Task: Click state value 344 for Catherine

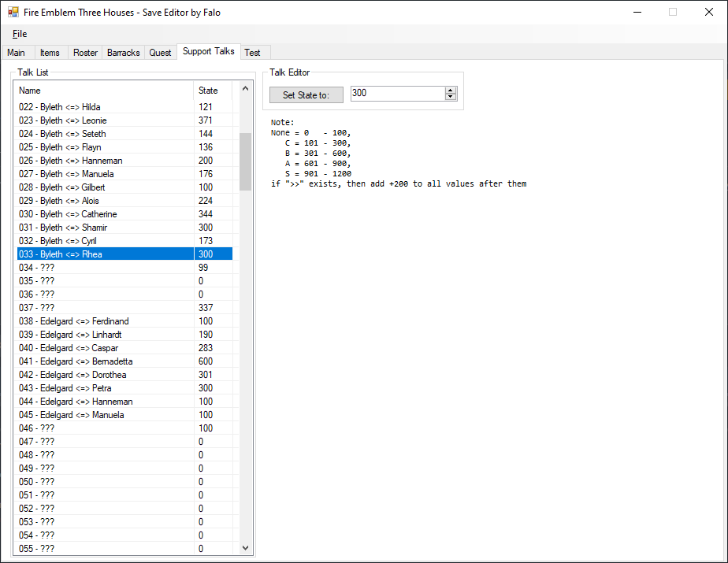Action: pos(206,214)
